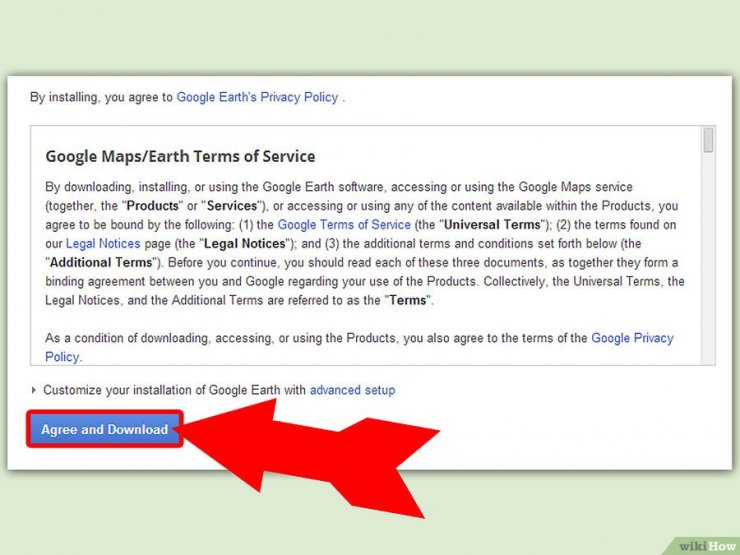Open Google Earth's Privacy Policy link
Screen dimensions: 740x555
258,98
